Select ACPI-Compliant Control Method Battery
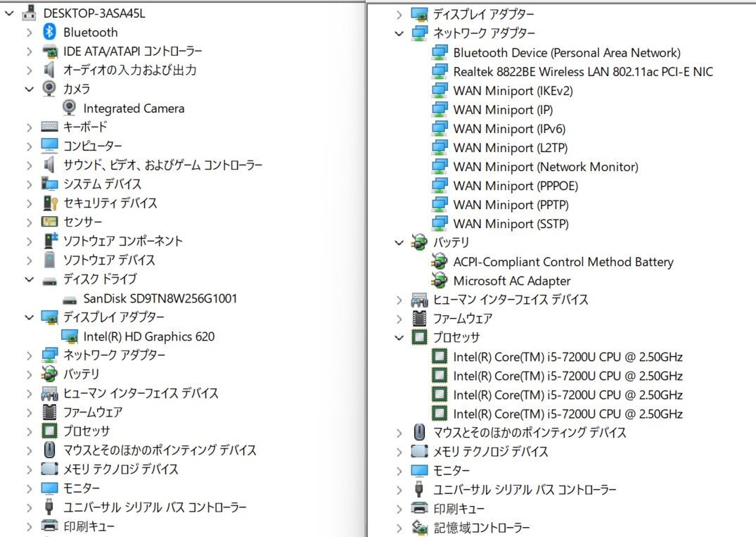Image resolution: width=756 pixels, height=537 pixels. [x=563, y=262]
